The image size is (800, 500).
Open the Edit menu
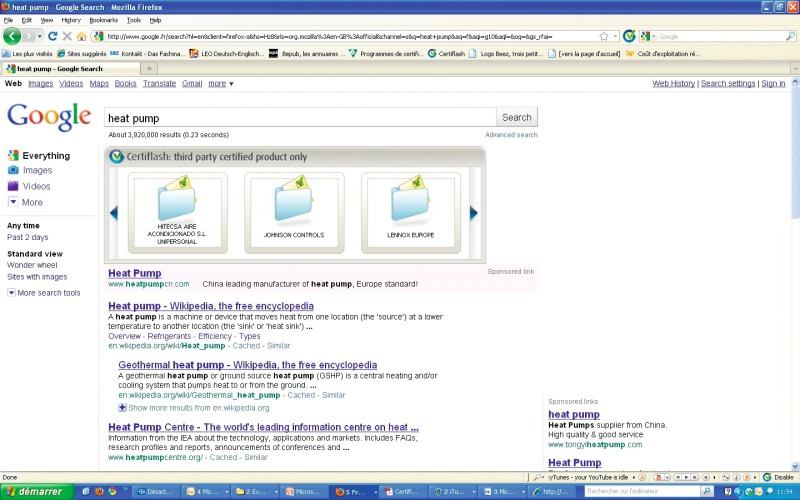click(x=27, y=20)
